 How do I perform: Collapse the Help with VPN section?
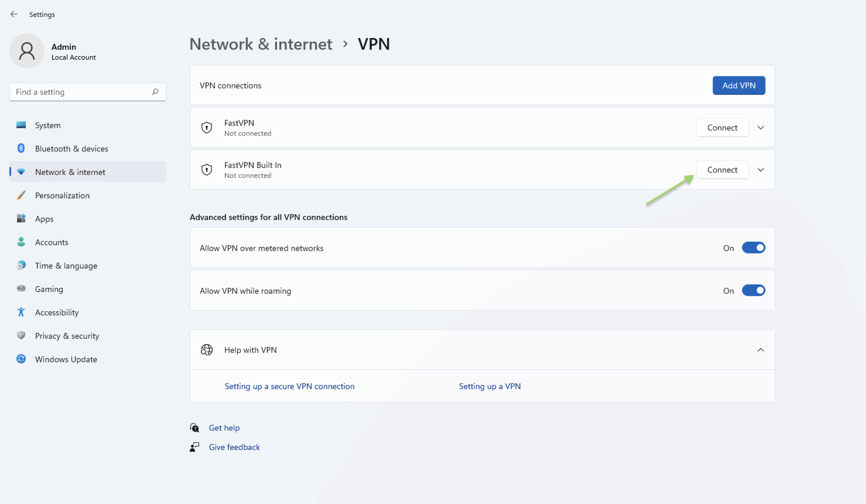(x=761, y=350)
